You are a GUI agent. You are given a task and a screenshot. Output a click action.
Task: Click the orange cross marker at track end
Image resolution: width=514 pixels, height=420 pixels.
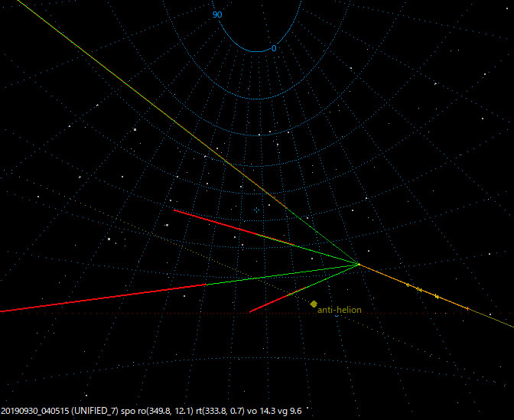(x=467, y=308)
